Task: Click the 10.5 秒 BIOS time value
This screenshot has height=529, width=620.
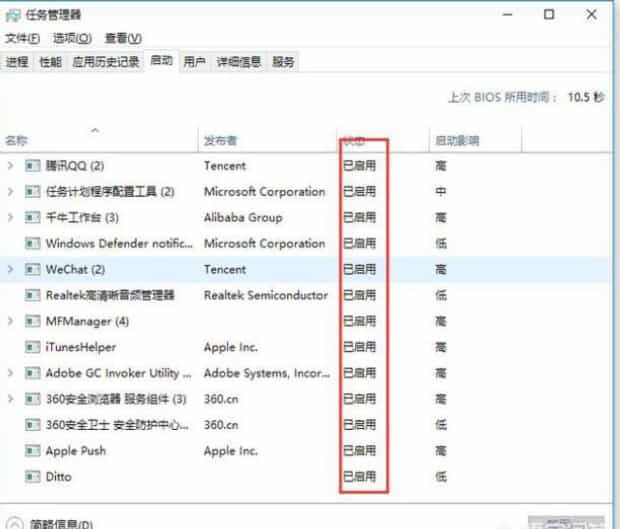Action: 586,97
